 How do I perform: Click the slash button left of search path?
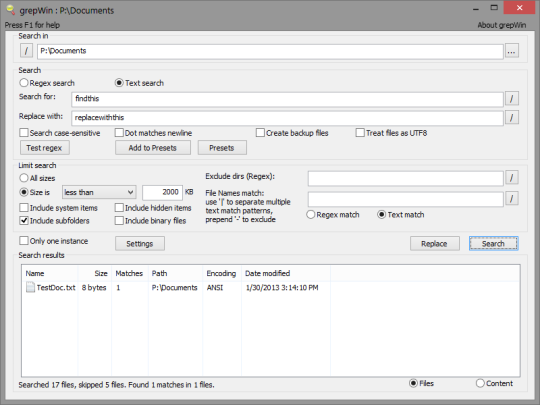tap(26, 51)
